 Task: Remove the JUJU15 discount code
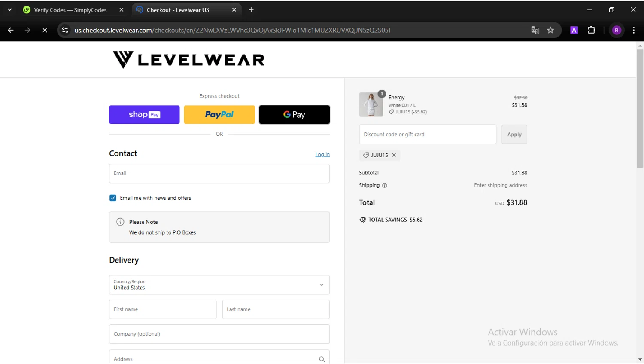click(x=394, y=155)
